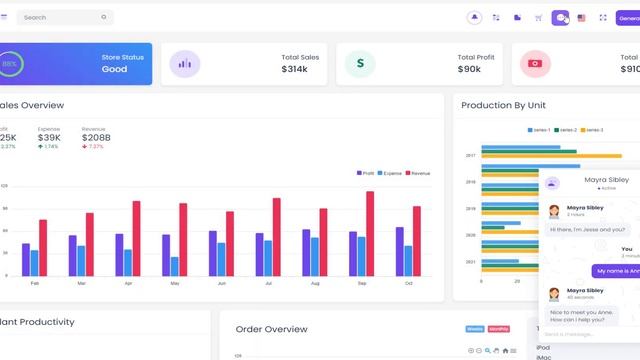
Task: Click the "Hi there, I'm Jesse and you?" message
Action: 587,229
